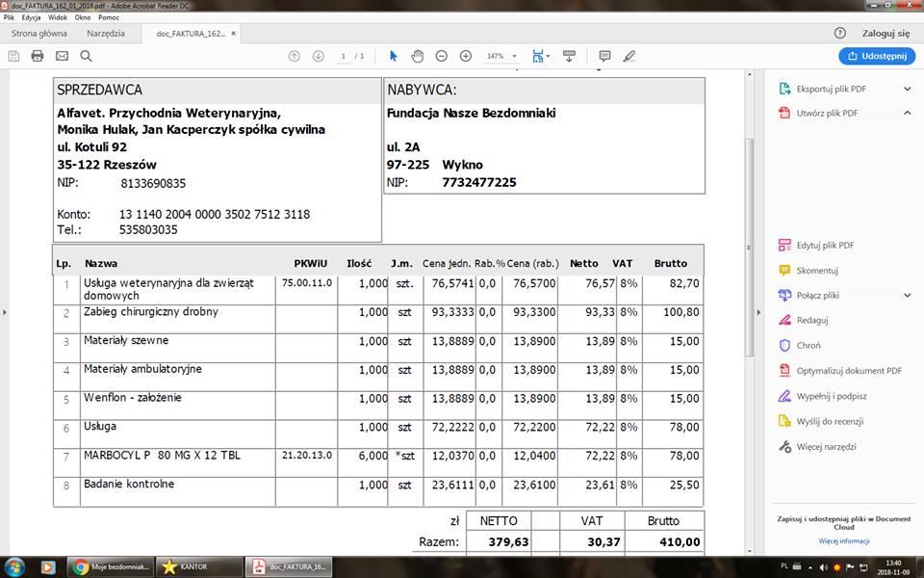Image resolution: width=924 pixels, height=578 pixels.
Task: Click Utwórz plik PDF icon
Action: [x=784, y=113]
